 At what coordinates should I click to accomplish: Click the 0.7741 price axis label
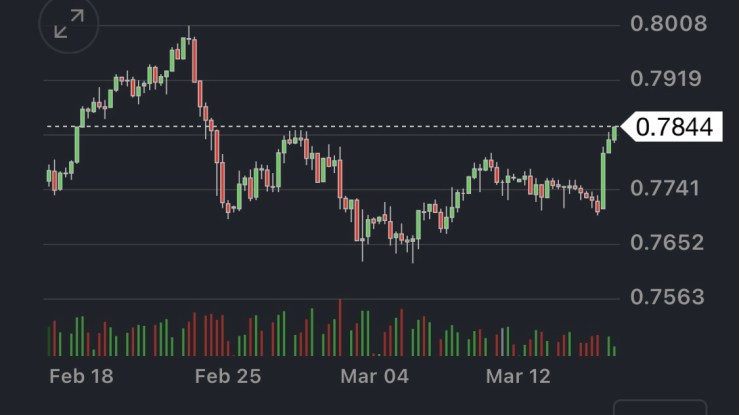[x=669, y=188]
